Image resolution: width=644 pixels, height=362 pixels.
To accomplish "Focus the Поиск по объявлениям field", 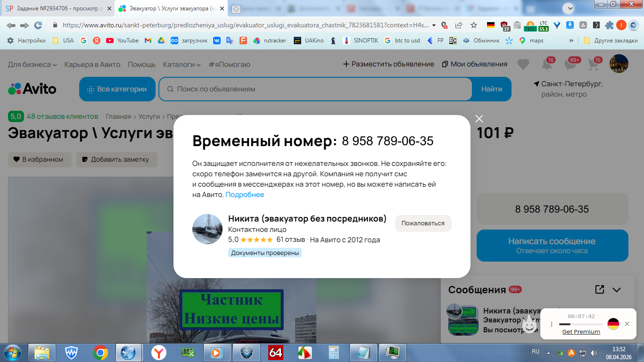I will tap(315, 89).
